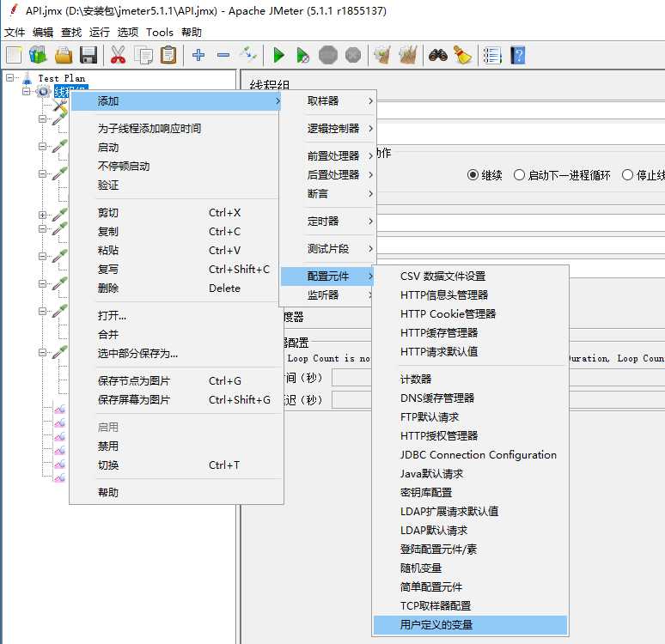The height and width of the screenshot is (644, 665).
Task: Click the Paste clipboard icon
Action: click(168, 56)
